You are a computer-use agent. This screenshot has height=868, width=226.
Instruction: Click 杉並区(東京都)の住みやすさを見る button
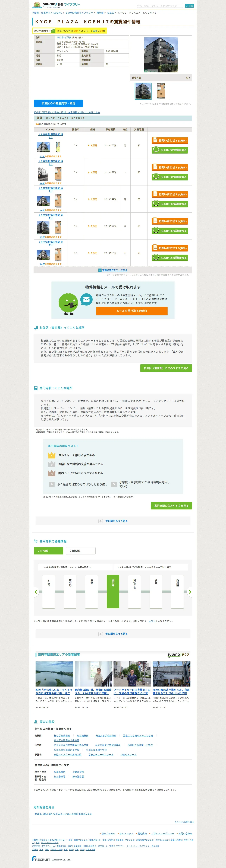coord(166,368)
